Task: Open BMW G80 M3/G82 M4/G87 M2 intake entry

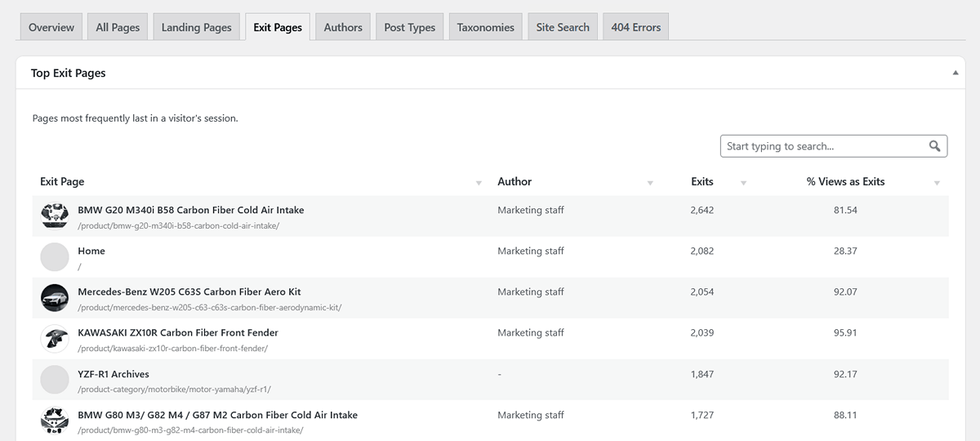Action: [x=217, y=415]
